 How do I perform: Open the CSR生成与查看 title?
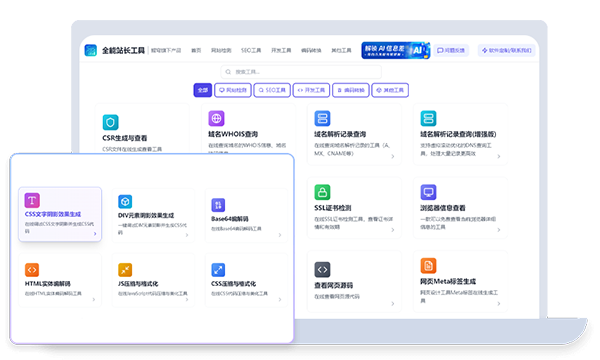(125, 138)
